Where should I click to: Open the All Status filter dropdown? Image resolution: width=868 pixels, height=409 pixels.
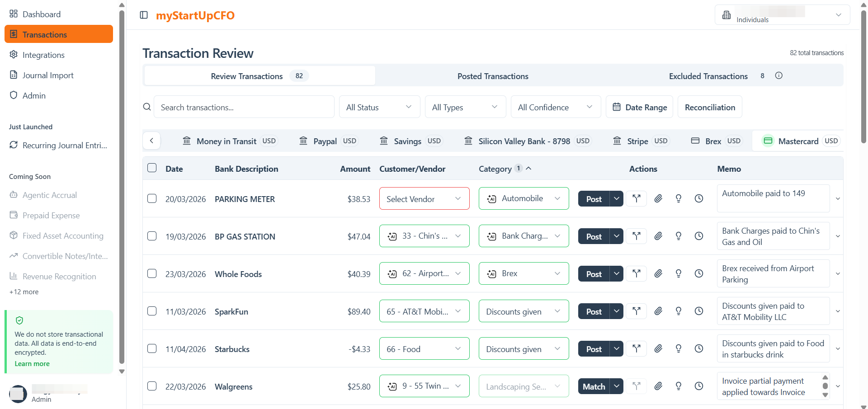379,107
